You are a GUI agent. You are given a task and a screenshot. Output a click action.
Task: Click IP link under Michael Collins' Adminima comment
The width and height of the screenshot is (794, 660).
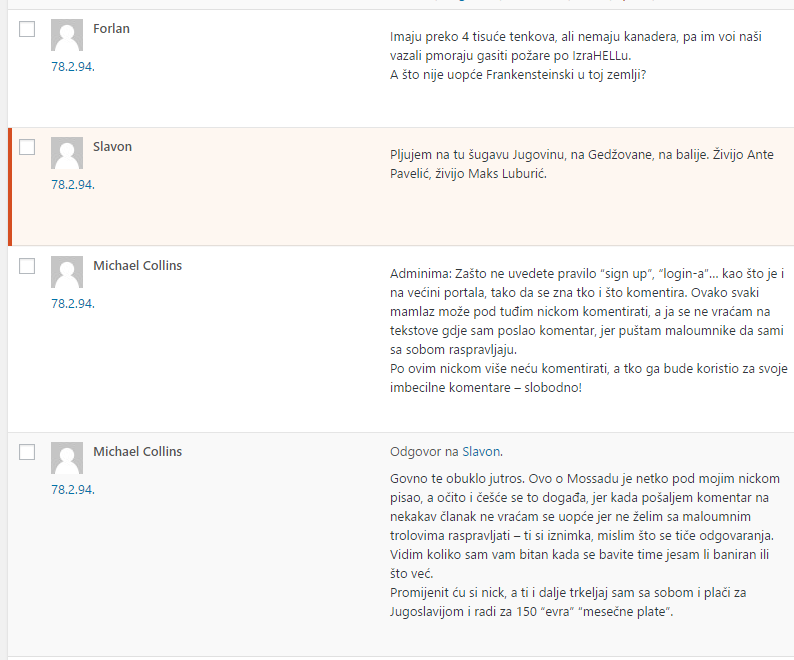pyautogui.click(x=72, y=303)
